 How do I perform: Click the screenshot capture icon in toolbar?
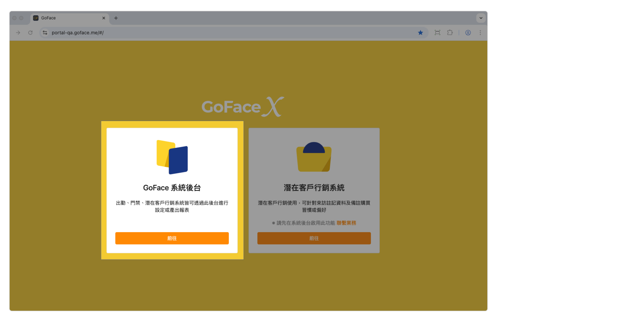[x=437, y=33]
